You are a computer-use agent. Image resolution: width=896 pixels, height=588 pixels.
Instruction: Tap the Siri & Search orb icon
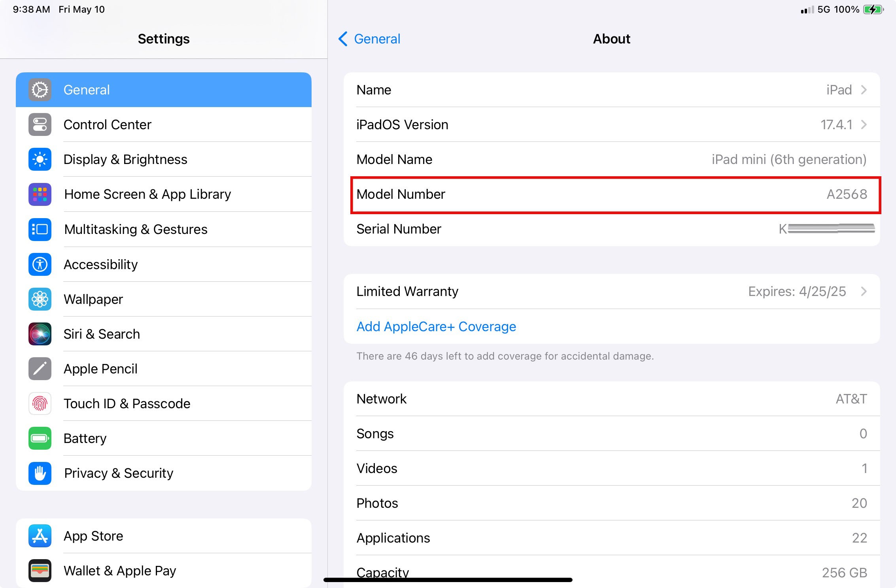pyautogui.click(x=40, y=334)
